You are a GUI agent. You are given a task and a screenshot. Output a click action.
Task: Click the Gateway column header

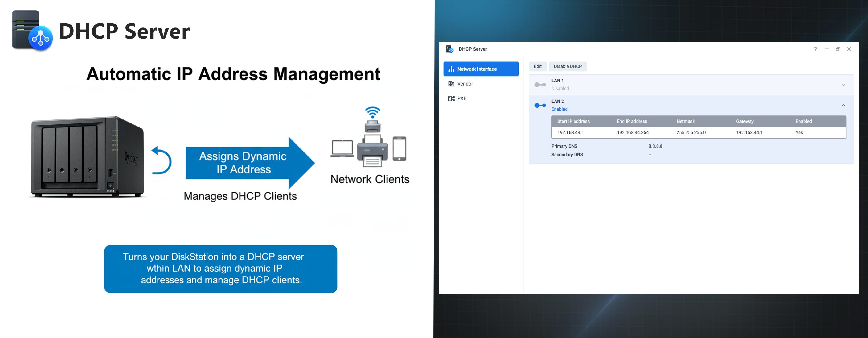pos(745,121)
